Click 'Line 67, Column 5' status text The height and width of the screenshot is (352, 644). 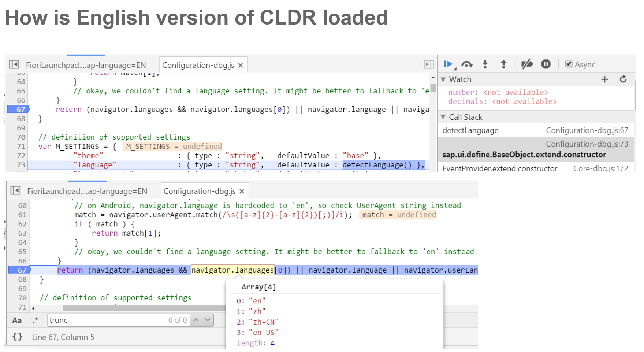click(63, 337)
